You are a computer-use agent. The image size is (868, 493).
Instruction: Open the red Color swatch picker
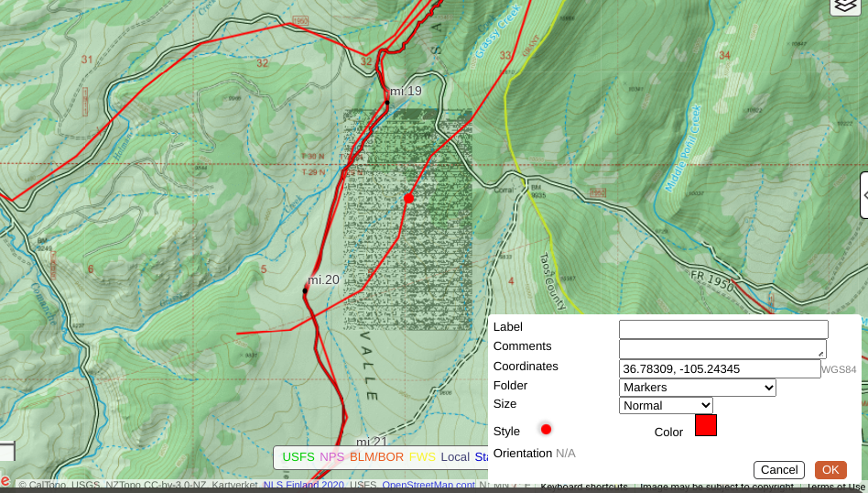click(705, 425)
